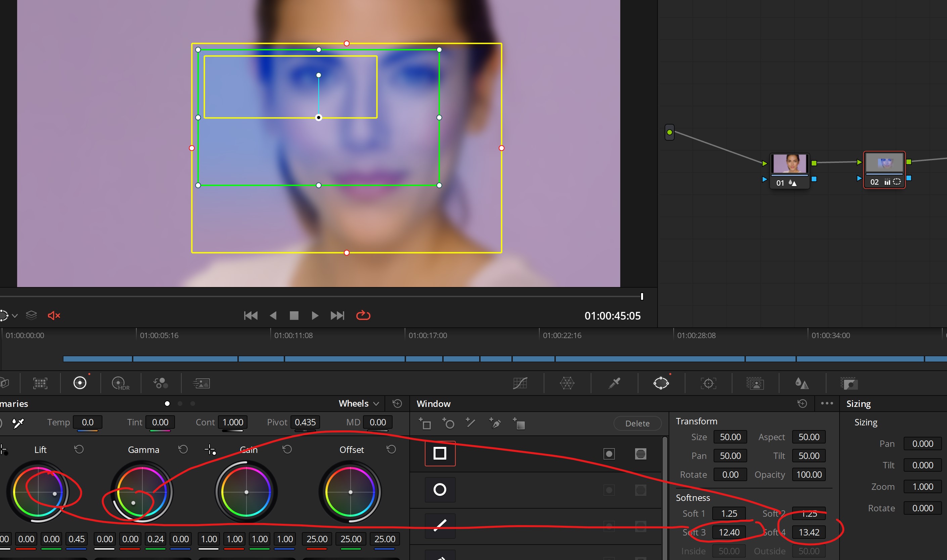Click the Soft 3 input field
Image resolution: width=947 pixels, height=560 pixels.
coord(729,531)
